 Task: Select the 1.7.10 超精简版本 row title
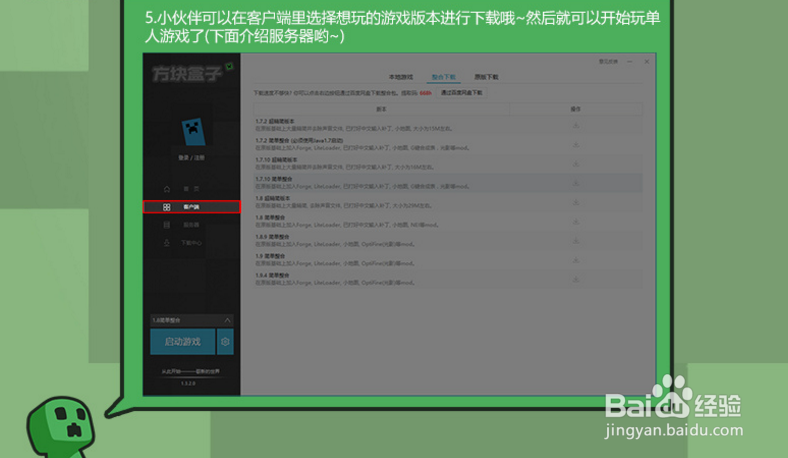click(x=276, y=160)
